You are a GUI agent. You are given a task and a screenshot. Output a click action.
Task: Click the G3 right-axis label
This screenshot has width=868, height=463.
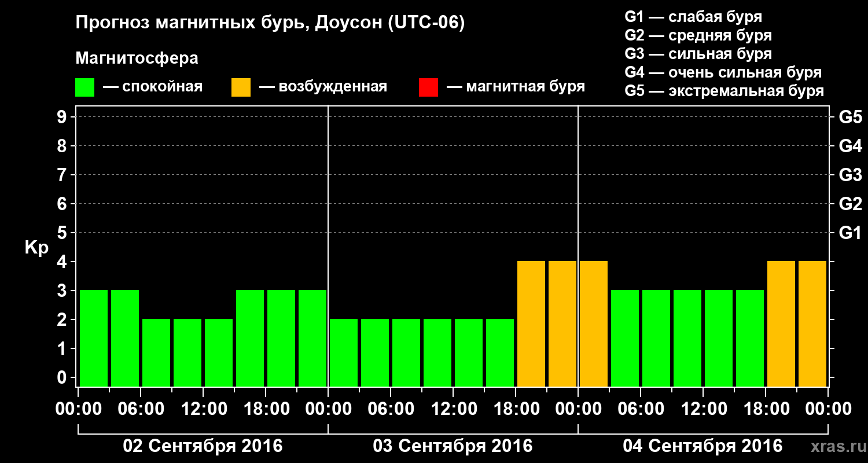tap(850, 175)
